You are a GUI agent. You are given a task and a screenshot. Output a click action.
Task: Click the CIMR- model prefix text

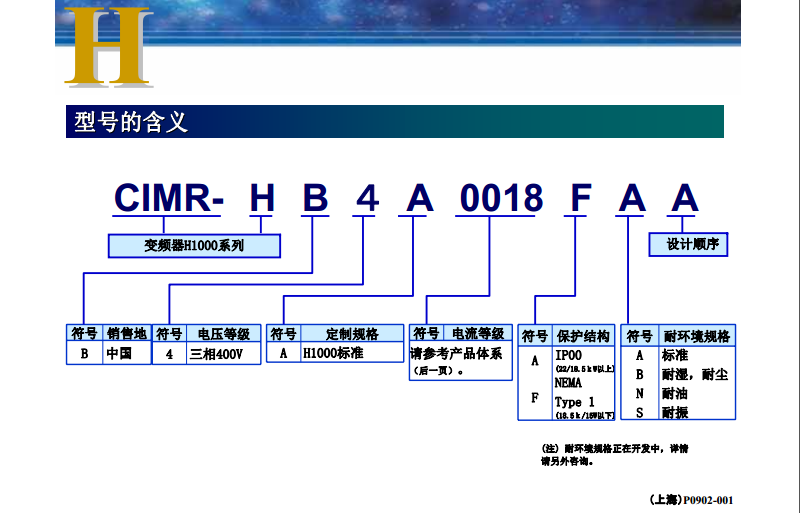pos(167,197)
